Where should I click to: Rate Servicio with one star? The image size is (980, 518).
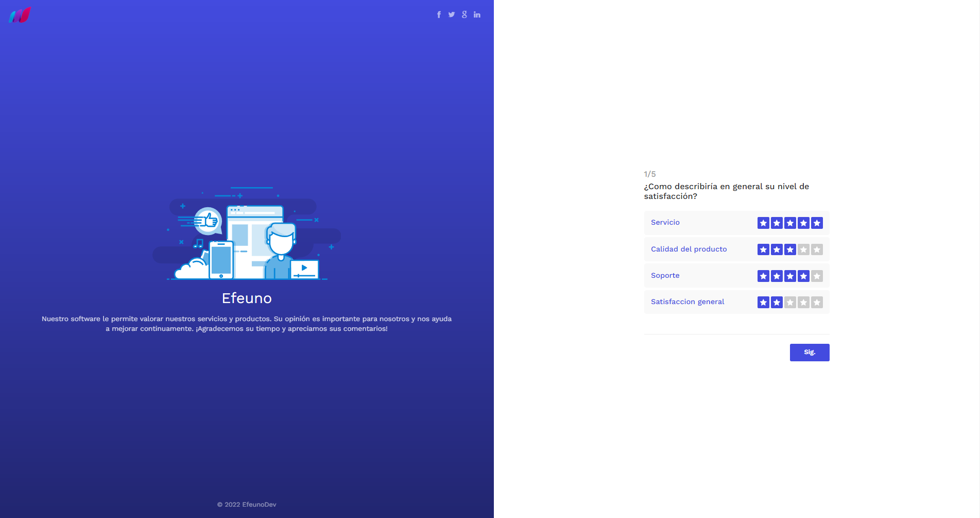click(763, 223)
